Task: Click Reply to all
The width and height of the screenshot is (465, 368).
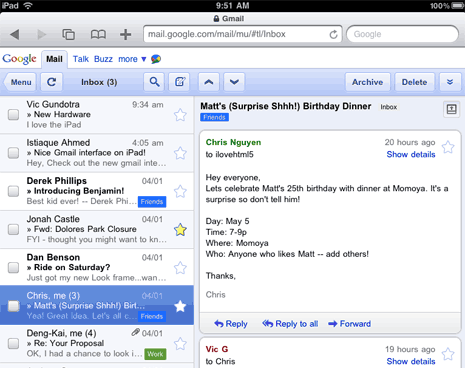Action: point(290,324)
